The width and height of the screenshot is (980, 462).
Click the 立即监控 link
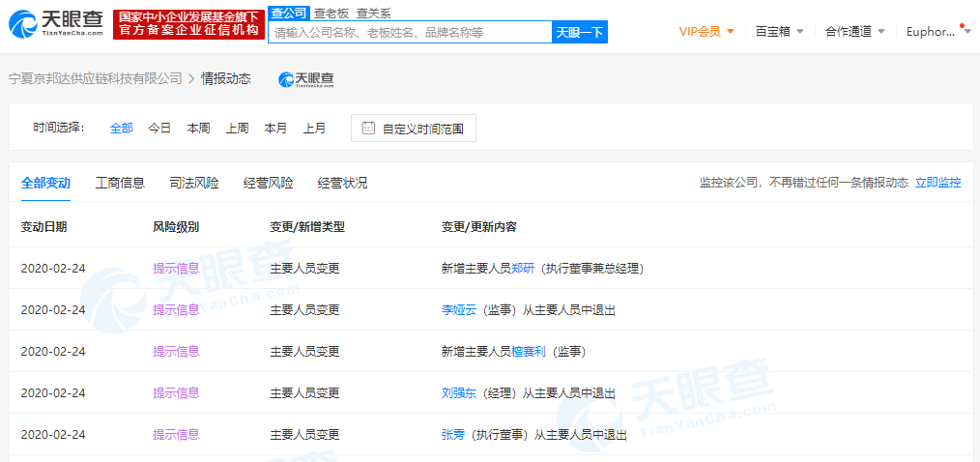click(x=937, y=182)
